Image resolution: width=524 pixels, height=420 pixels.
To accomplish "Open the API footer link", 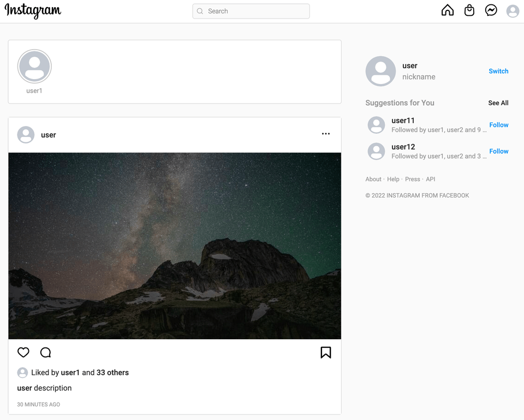I will pos(431,179).
